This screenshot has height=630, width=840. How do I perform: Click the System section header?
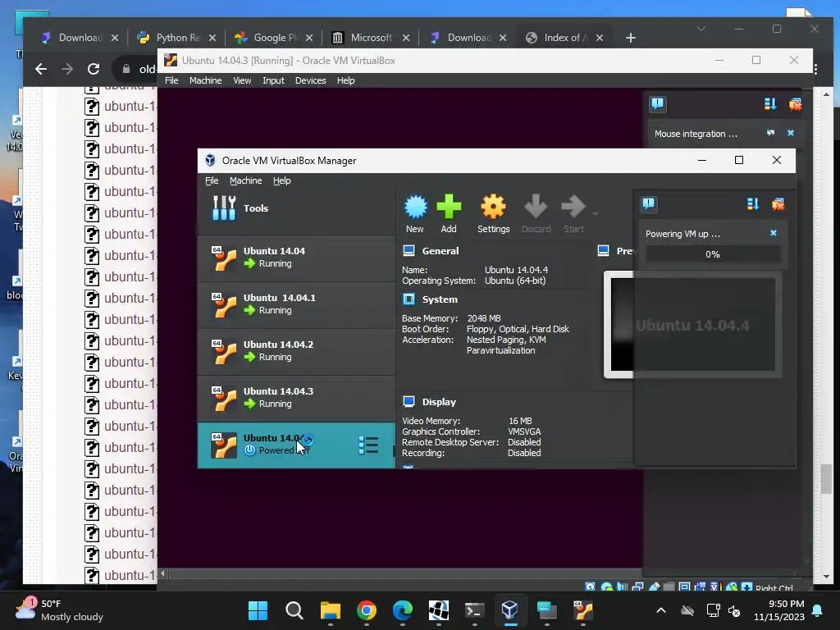coord(440,299)
